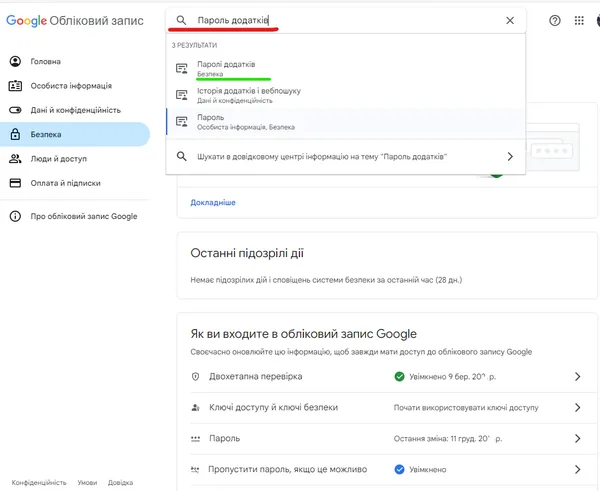Select Історія додатків і вебпошуку result
600x491 pixels.
click(x=346, y=95)
